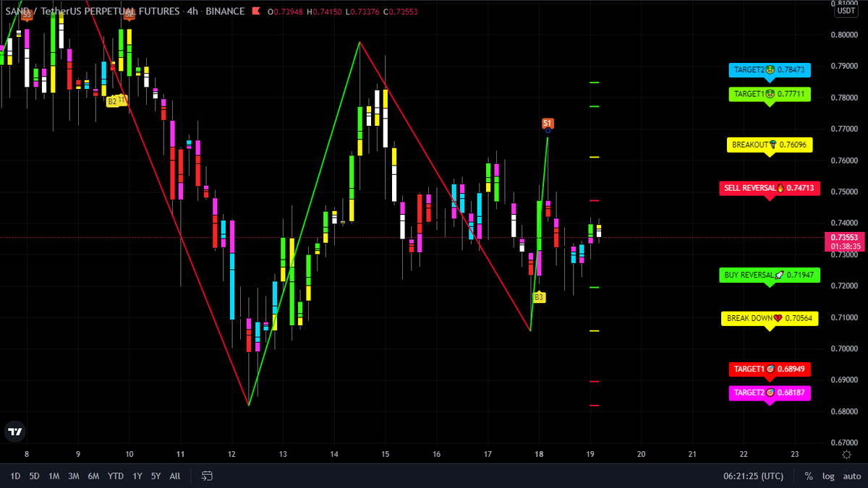Toggle percent scale mode

tap(808, 476)
